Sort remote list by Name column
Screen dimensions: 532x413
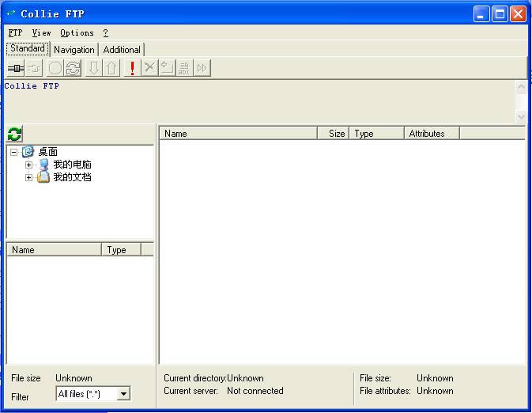(x=238, y=134)
